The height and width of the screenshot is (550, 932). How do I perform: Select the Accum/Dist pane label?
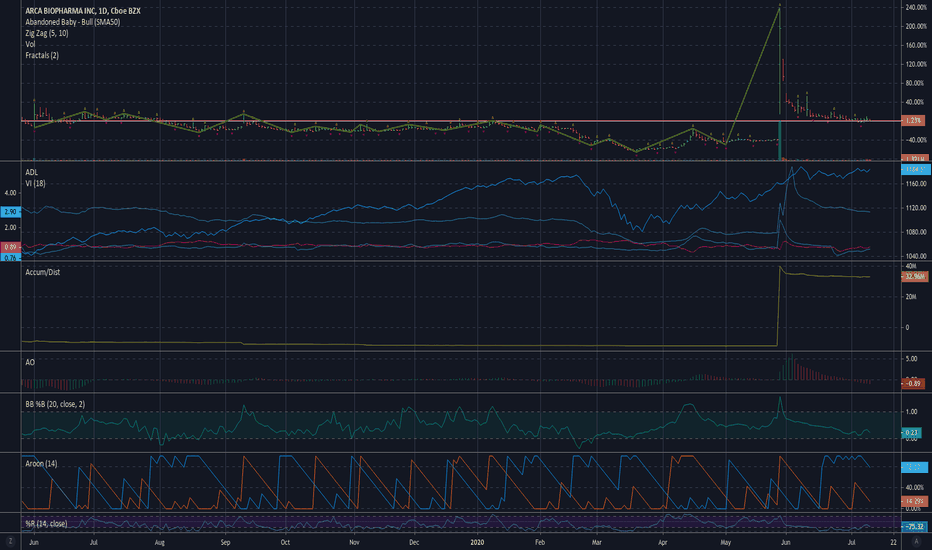pyautogui.click(x=42, y=272)
